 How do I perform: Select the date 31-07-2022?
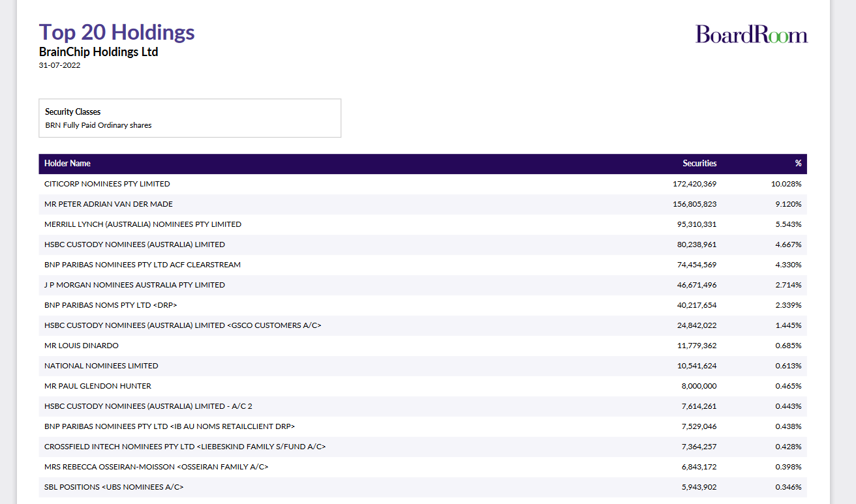coord(59,65)
